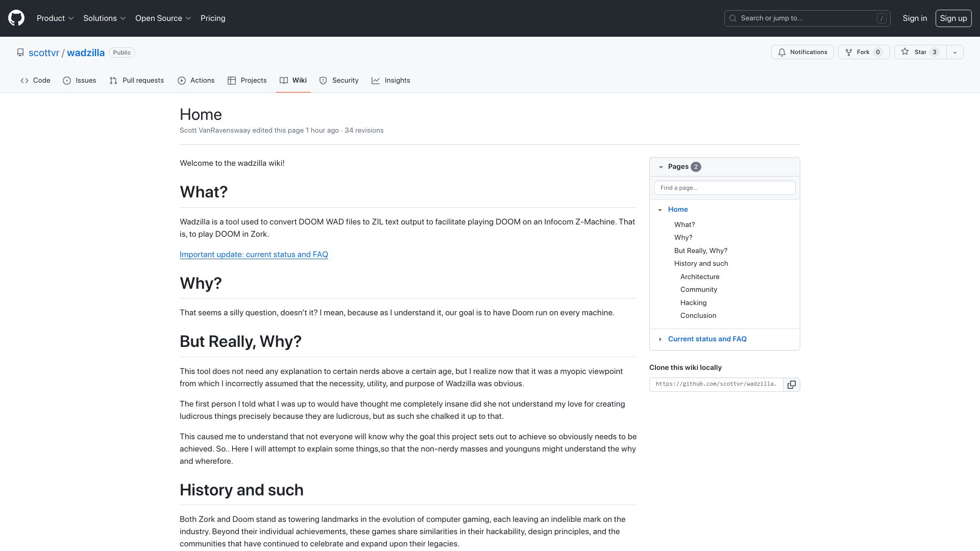
Task: Collapse the Home page outline
Action: coord(660,210)
